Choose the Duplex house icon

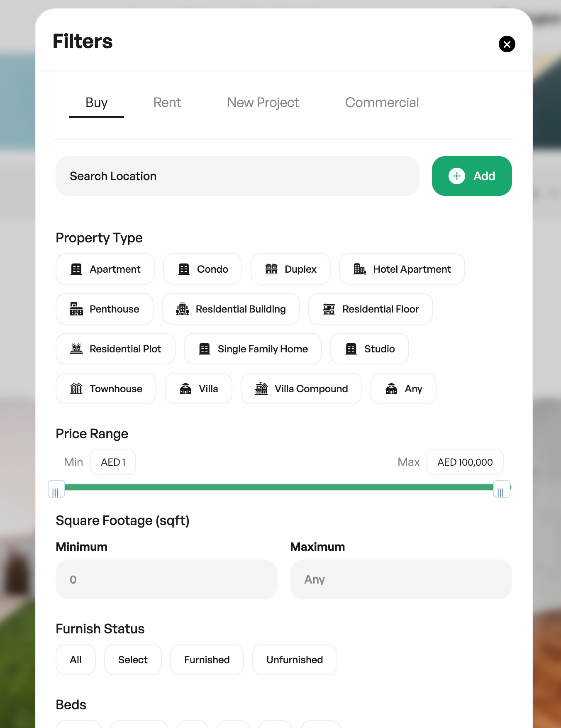click(x=271, y=269)
